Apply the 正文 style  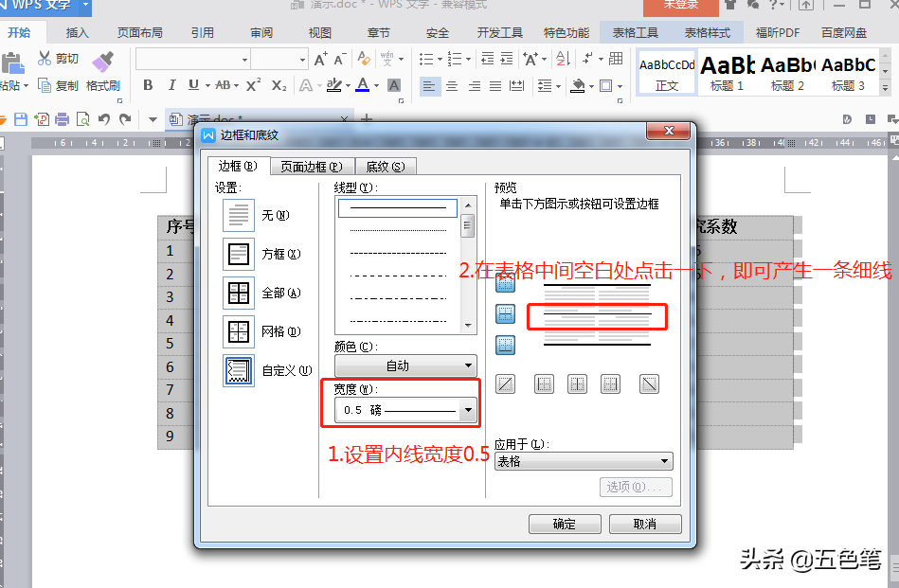[667, 73]
